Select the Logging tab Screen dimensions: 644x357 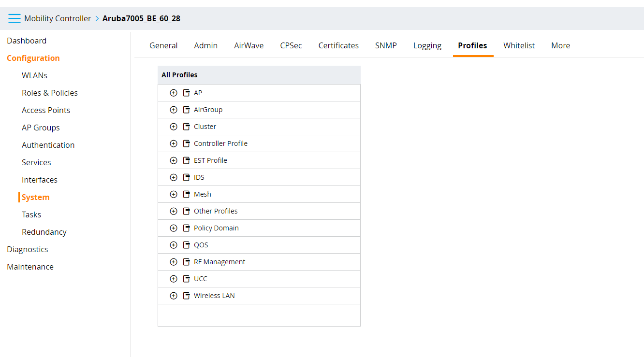click(x=427, y=45)
